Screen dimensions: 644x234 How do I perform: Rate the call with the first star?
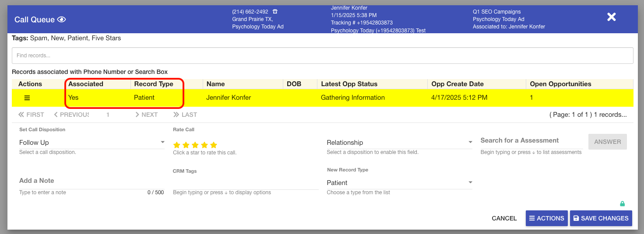pyautogui.click(x=177, y=145)
